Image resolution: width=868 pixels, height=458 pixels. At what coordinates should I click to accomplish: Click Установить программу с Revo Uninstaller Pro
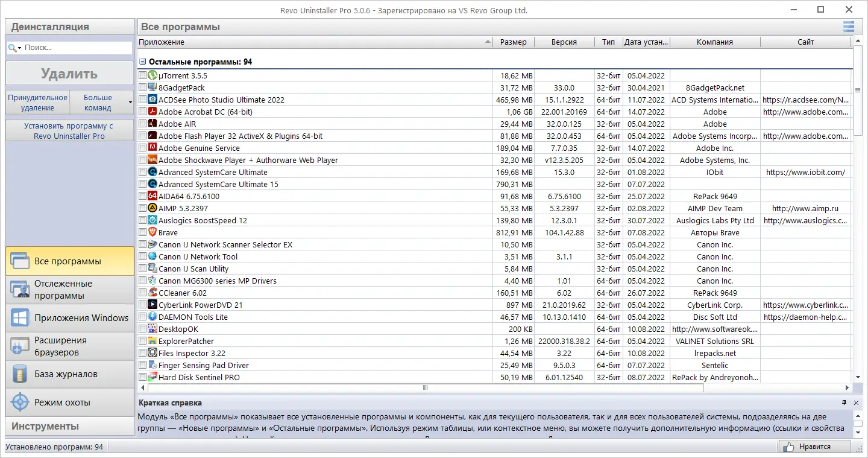click(x=69, y=131)
